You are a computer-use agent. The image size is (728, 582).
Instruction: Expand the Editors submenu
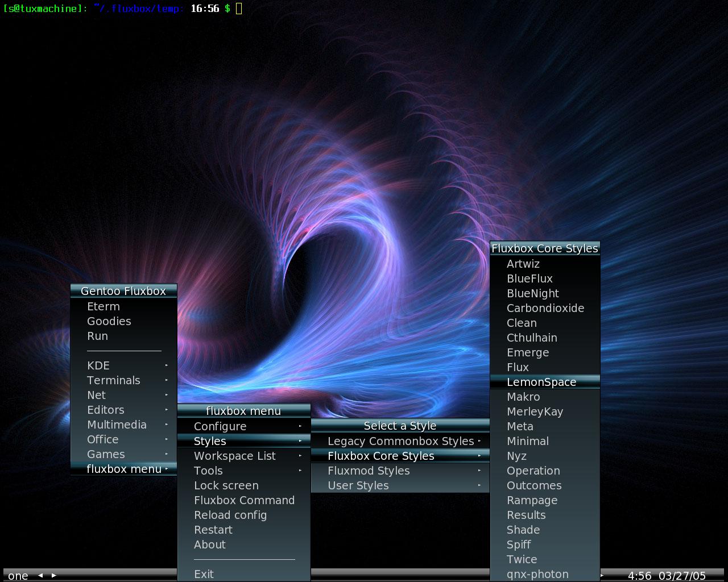coord(124,410)
